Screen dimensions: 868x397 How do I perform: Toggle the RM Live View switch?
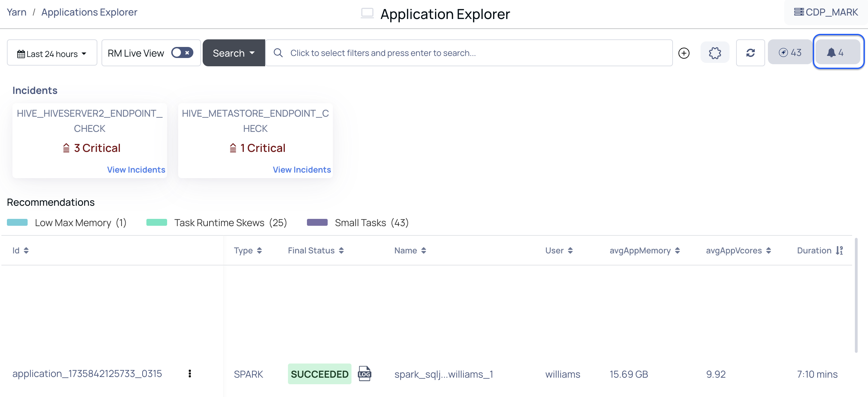click(x=182, y=53)
